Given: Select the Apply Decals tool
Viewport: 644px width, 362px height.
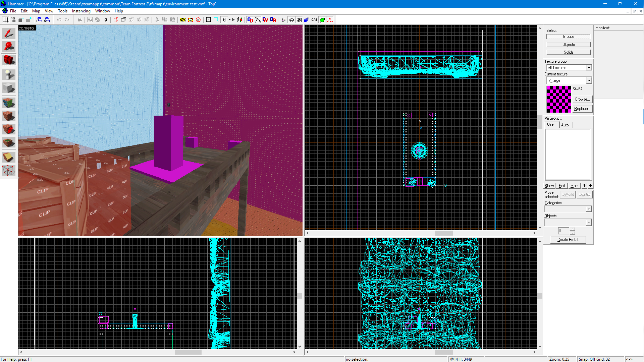Looking at the screenshot, I should coord(9,129).
